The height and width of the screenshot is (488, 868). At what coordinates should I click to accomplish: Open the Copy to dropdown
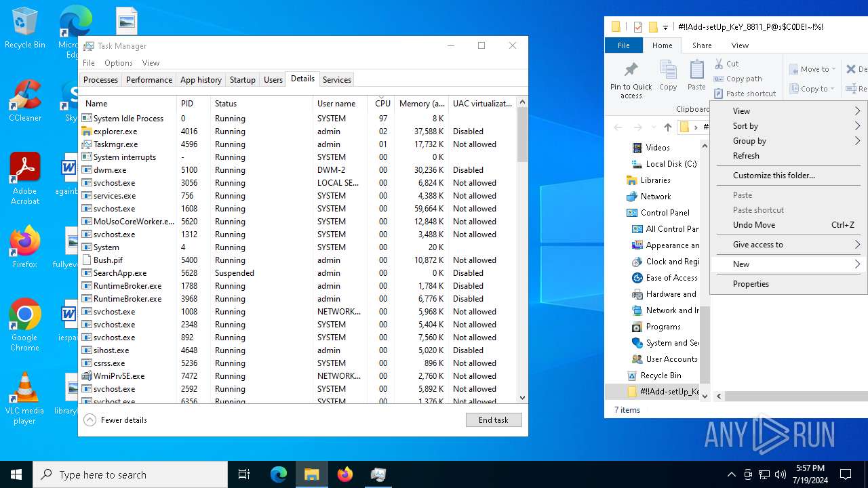(x=812, y=89)
